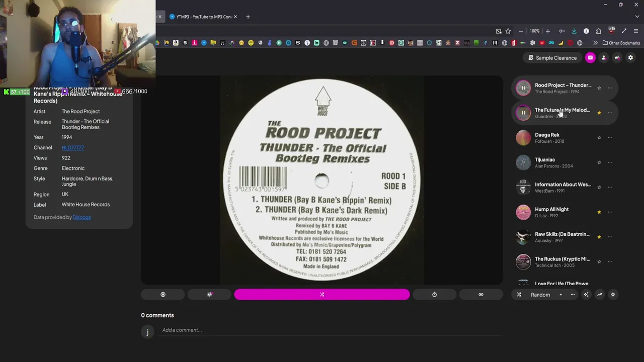Image resolution: width=644 pixels, height=362 pixels.
Task: Open the Sample Clearance page
Action: tap(552, 58)
